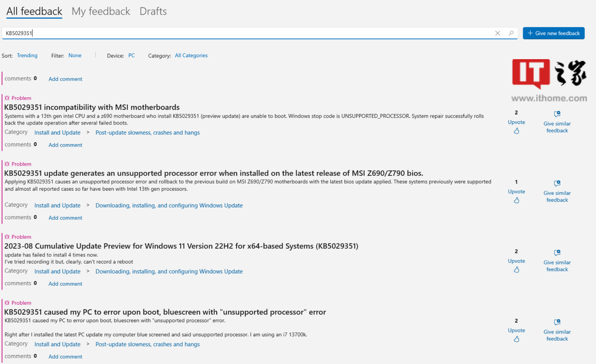This screenshot has height=364, width=596.
Task: Add comment on MSI motherboards incompatibility feedback
Action: coord(65,145)
